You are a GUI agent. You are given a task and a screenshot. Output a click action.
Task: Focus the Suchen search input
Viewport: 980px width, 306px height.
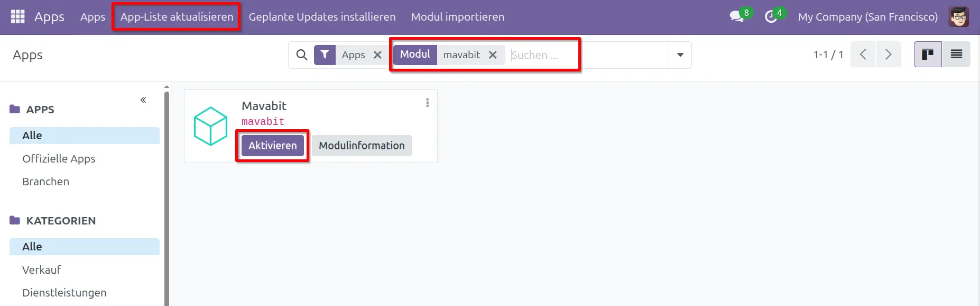[588, 55]
